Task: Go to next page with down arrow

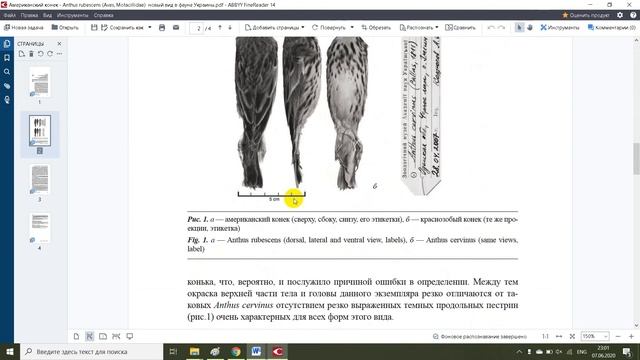Action: coord(230,28)
